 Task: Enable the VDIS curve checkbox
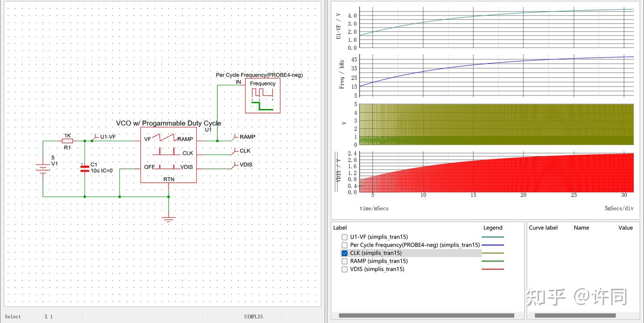point(344,269)
